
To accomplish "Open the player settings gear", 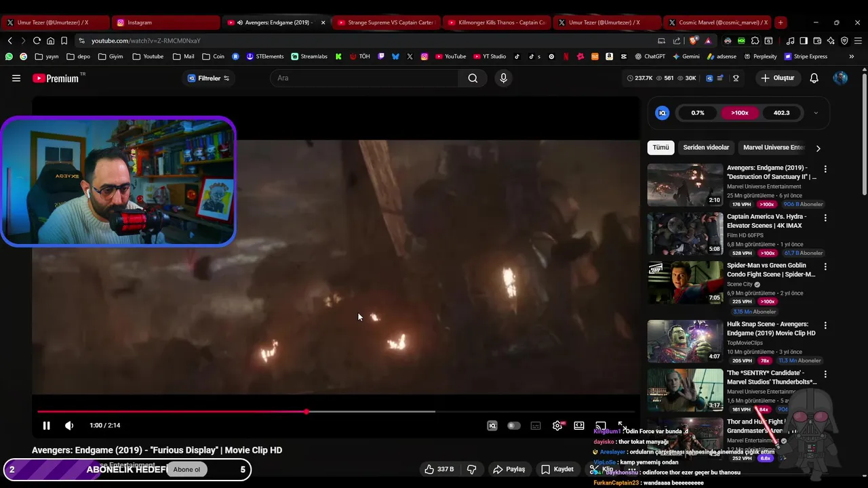I will (x=557, y=426).
